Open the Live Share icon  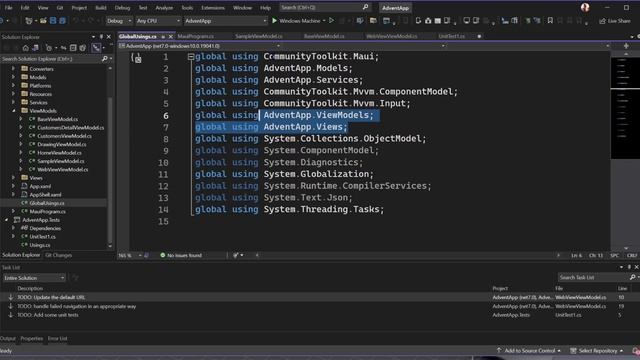(x=602, y=21)
